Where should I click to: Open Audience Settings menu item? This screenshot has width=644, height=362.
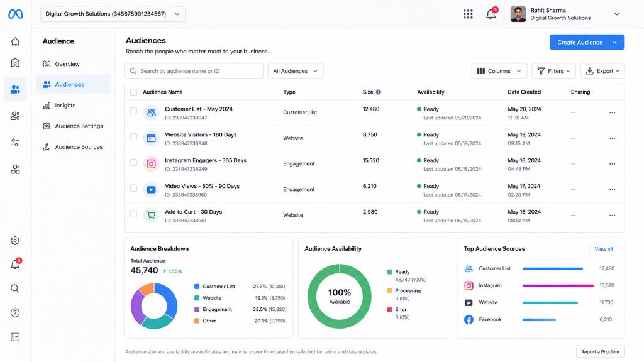tap(73, 126)
